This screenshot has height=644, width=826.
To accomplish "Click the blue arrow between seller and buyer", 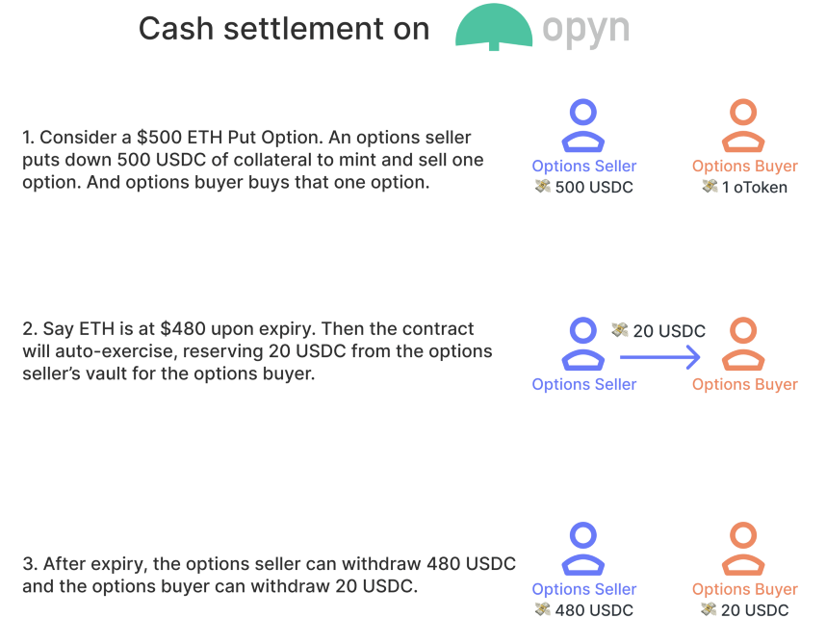I will point(660,357).
